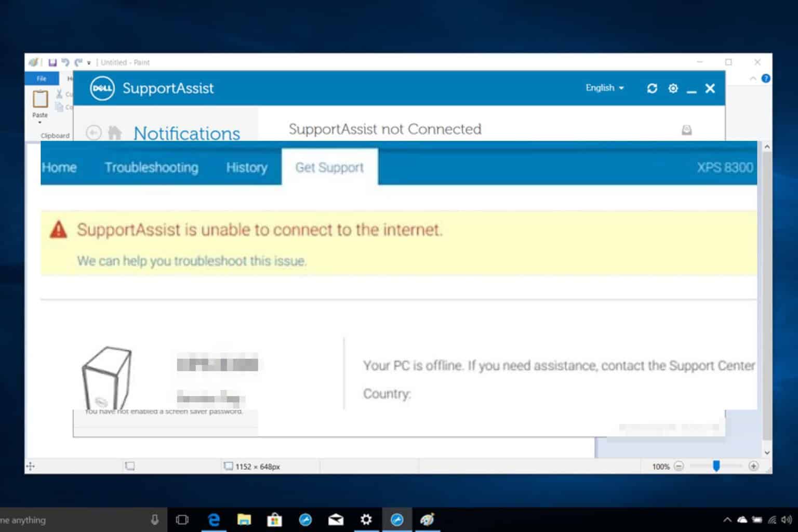Screen dimensions: 798x532
Task: Expand the Paste dropdown arrow in Paint
Action: click(40, 122)
